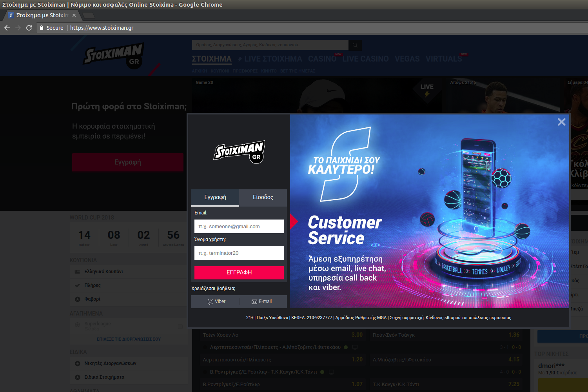This screenshot has width=588, height=392.
Task: Click the Customer Service phone banner image
Action: click(430, 211)
